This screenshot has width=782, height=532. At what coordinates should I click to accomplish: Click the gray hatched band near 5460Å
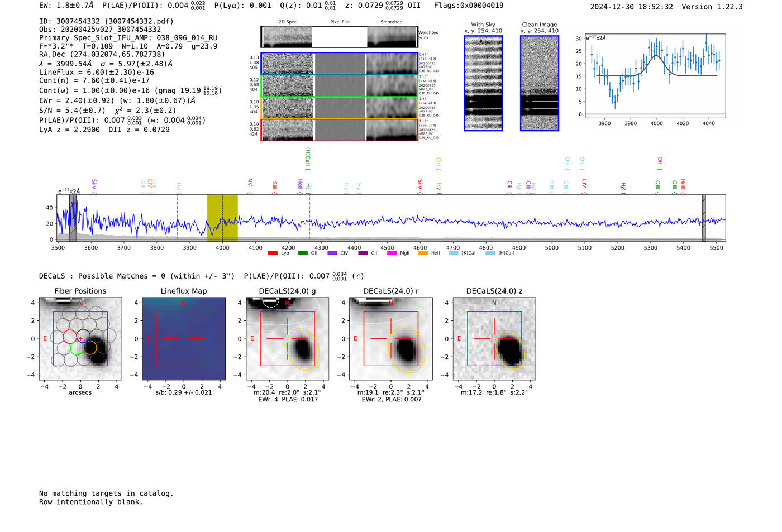[704, 218]
